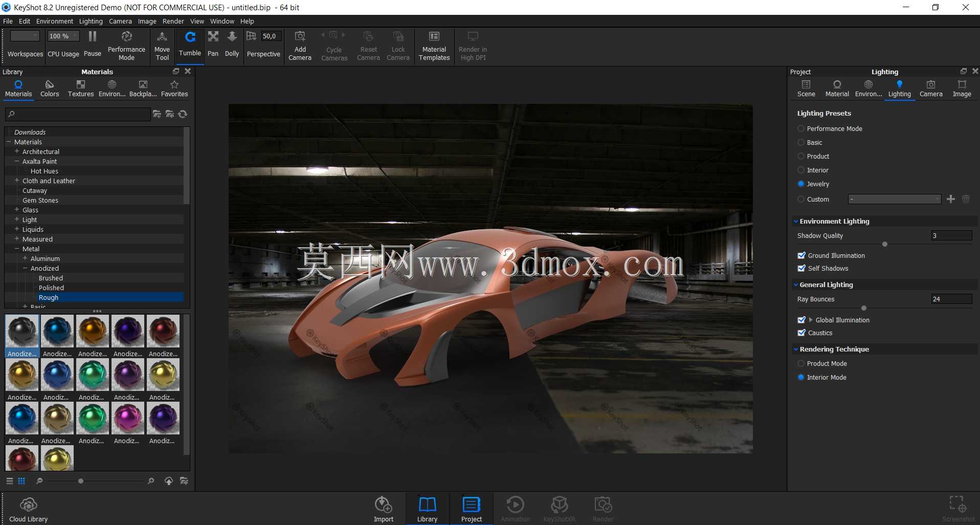The width and height of the screenshot is (980, 525).
Task: Switch library to list view
Action: pyautogui.click(x=9, y=481)
